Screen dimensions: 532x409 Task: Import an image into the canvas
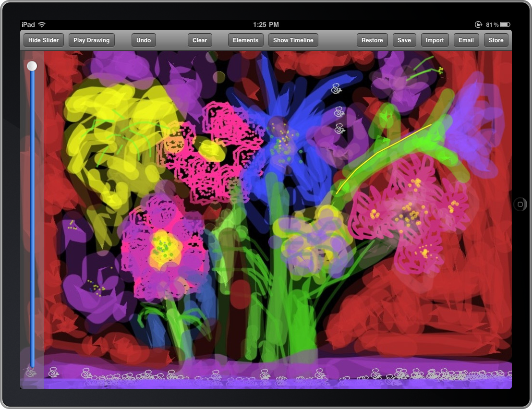[x=435, y=40]
